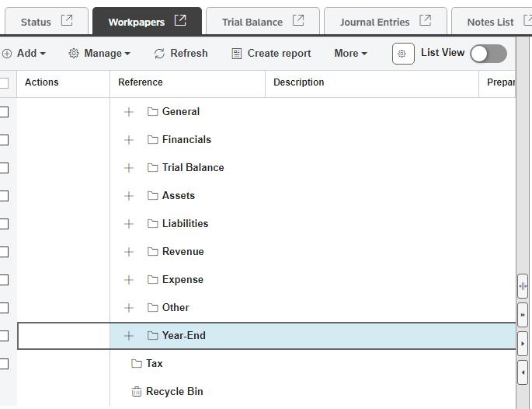Expand the Year-End folder plus icon
The width and height of the screenshot is (532, 409).
(x=129, y=336)
